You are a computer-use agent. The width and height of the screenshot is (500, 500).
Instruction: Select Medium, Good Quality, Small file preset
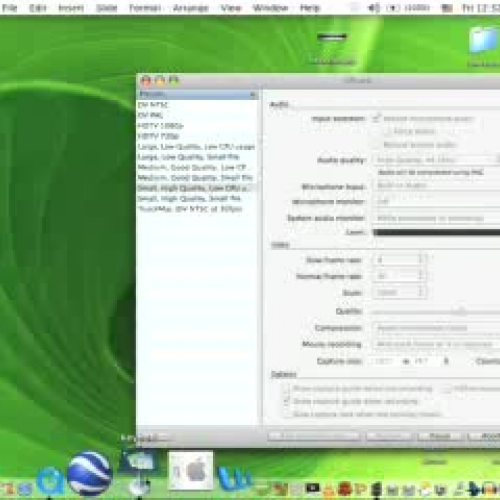tap(197, 178)
